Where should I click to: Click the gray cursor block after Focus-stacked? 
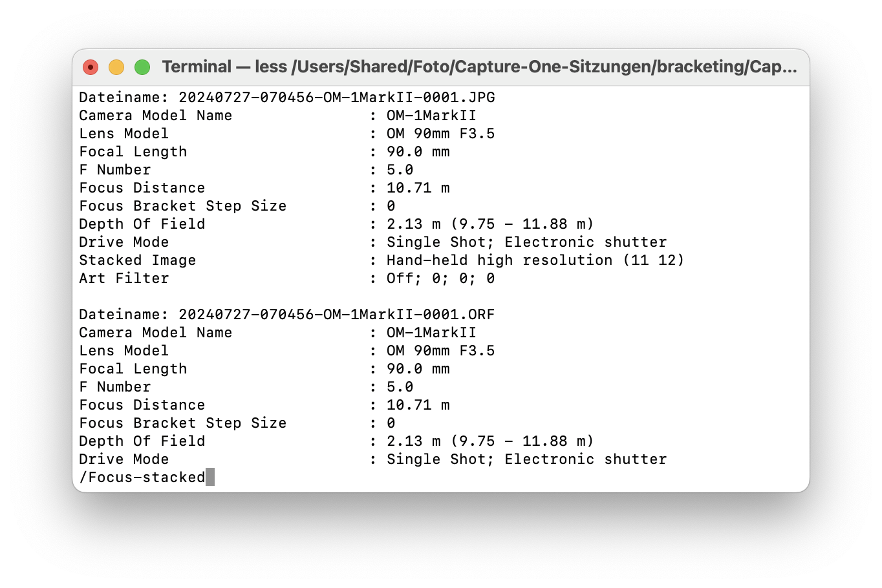click(210, 478)
